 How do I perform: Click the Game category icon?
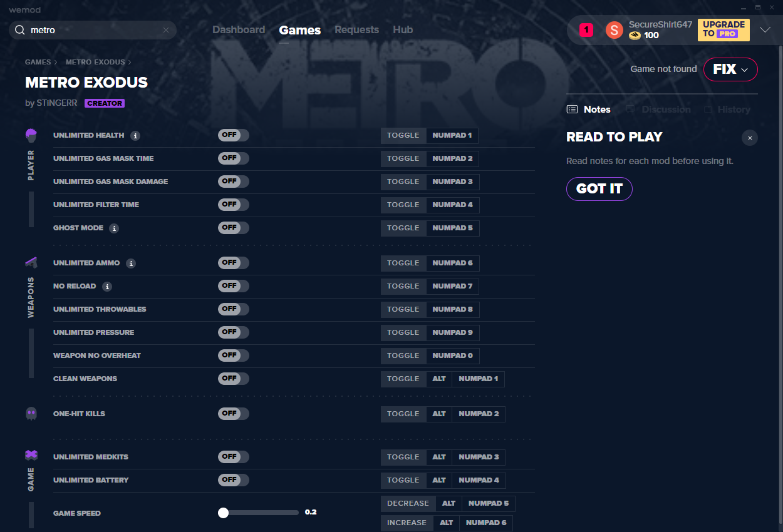31,455
